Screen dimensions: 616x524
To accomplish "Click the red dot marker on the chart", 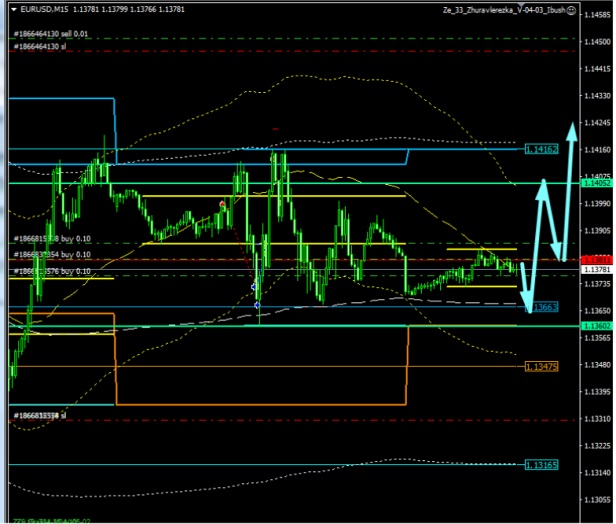I will pyautogui.click(x=222, y=204).
